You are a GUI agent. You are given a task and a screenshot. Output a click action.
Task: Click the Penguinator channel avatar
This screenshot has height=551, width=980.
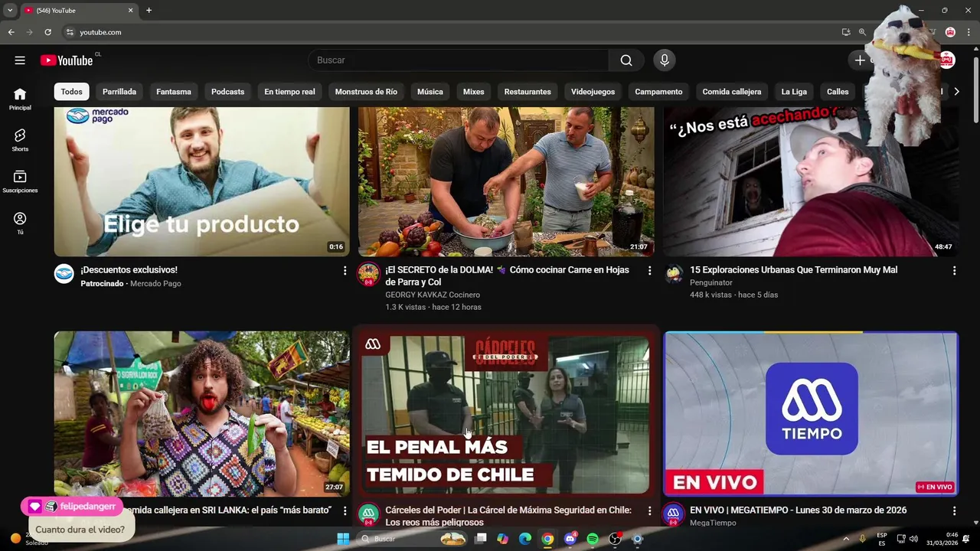[674, 274]
